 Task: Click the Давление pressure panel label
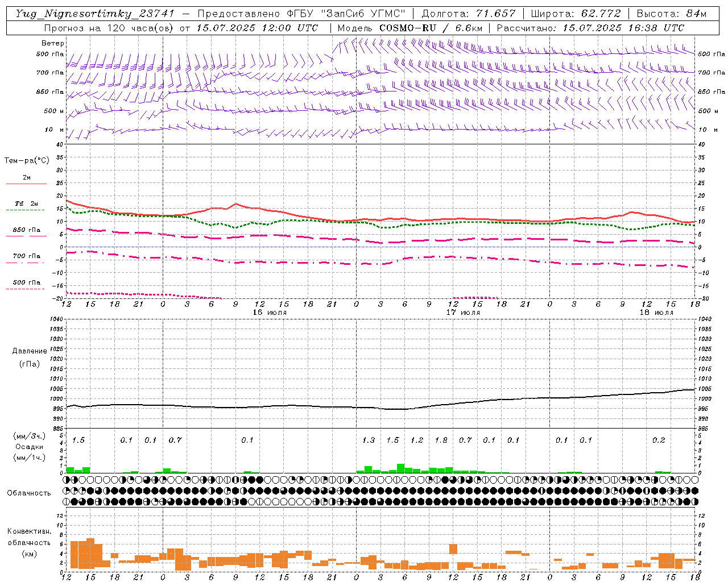coord(30,351)
